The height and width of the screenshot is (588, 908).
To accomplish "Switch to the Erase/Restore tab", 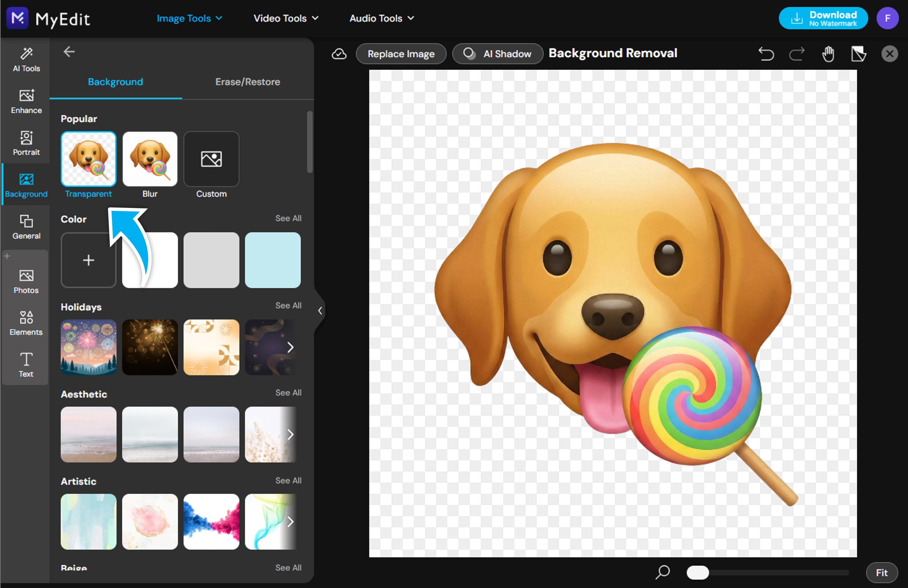I will point(247,81).
